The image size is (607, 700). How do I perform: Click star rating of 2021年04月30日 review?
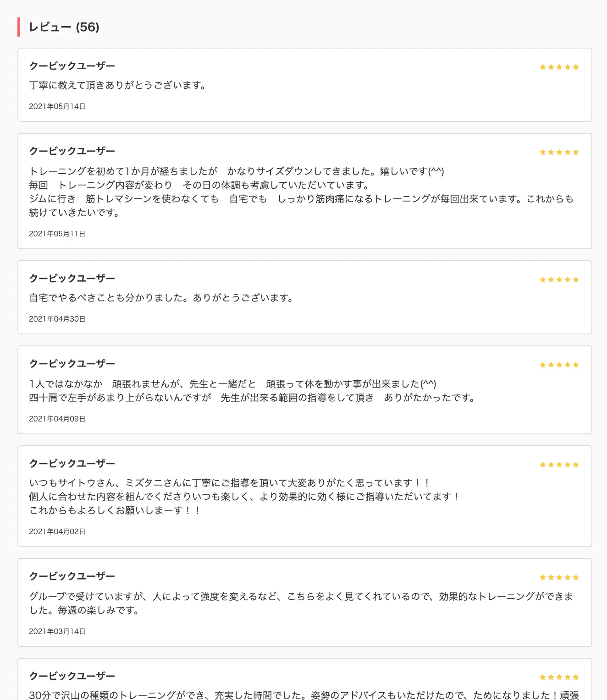(559, 279)
